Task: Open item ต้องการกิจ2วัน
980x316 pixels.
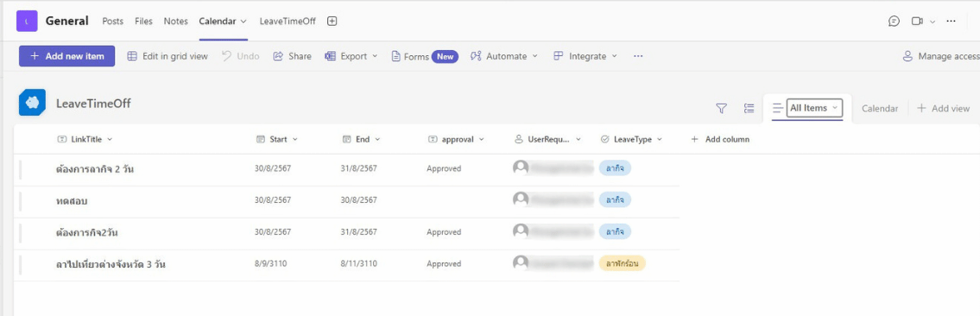Action: pyautogui.click(x=87, y=233)
